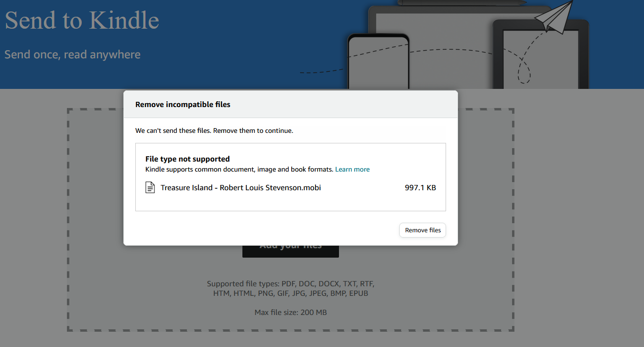
Task: Click the paper airplane illustration
Action: [554, 17]
